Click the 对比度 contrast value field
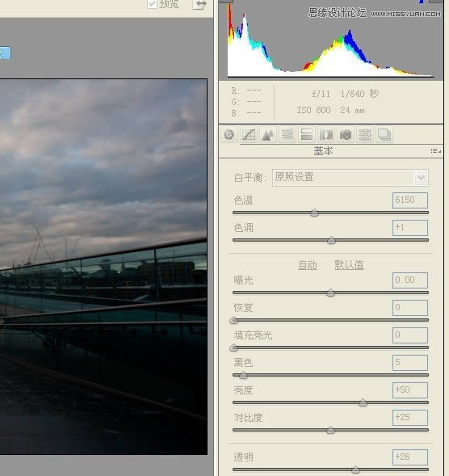449x476 pixels. pyautogui.click(x=410, y=418)
